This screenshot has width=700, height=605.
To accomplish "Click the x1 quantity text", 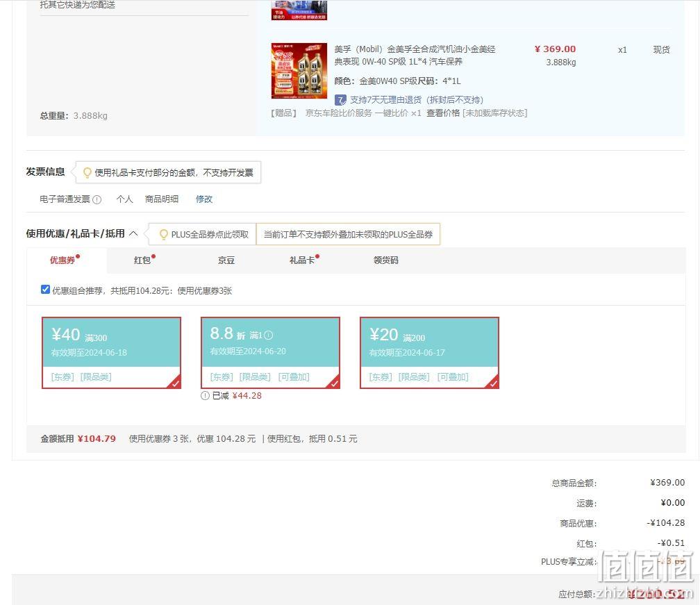I will [x=622, y=50].
